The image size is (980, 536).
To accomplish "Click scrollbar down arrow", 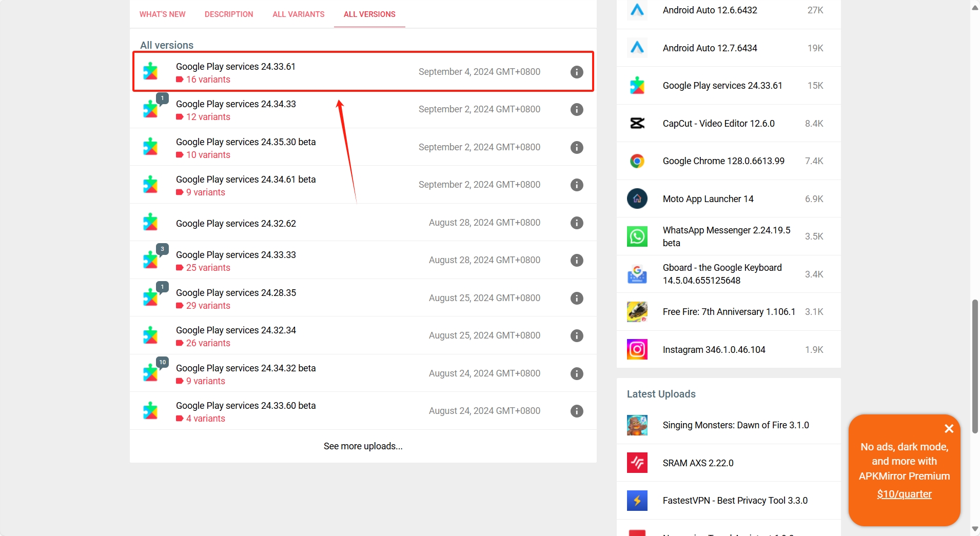I will [975, 529].
